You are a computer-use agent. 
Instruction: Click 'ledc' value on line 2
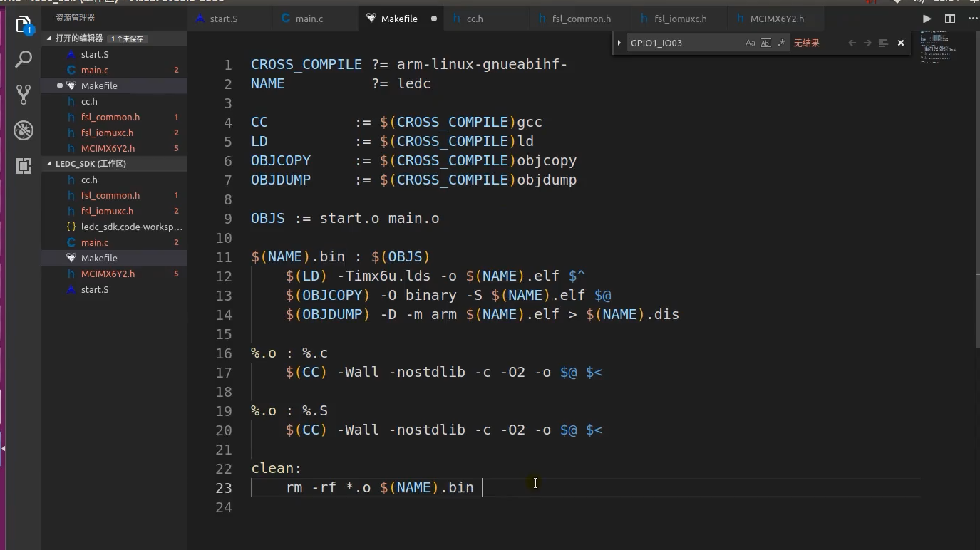414,84
